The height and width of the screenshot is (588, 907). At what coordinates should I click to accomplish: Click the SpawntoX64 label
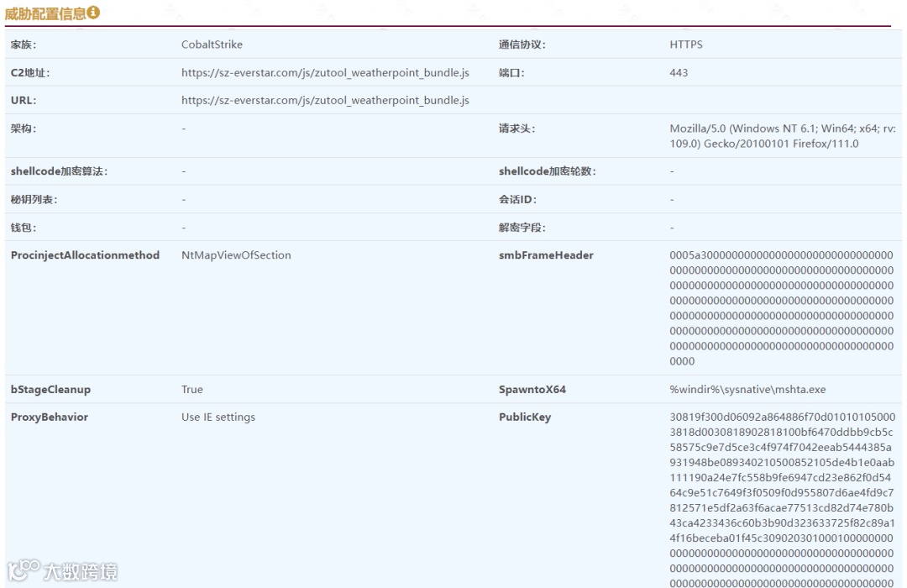pos(532,390)
